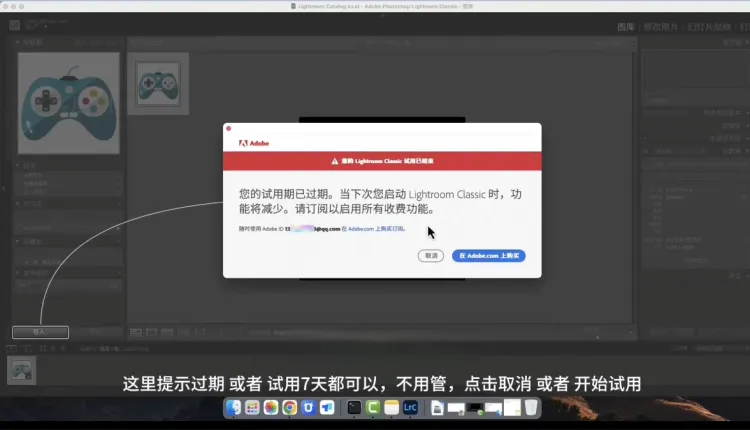Expand the 收藏夹 (Collections) panel triangle
This screenshot has width=750, height=430.
pyautogui.click(x=18, y=242)
